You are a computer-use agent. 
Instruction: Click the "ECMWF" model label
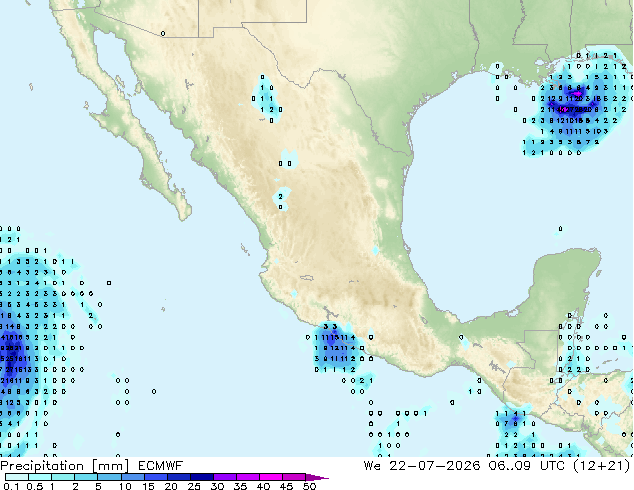coord(161,466)
